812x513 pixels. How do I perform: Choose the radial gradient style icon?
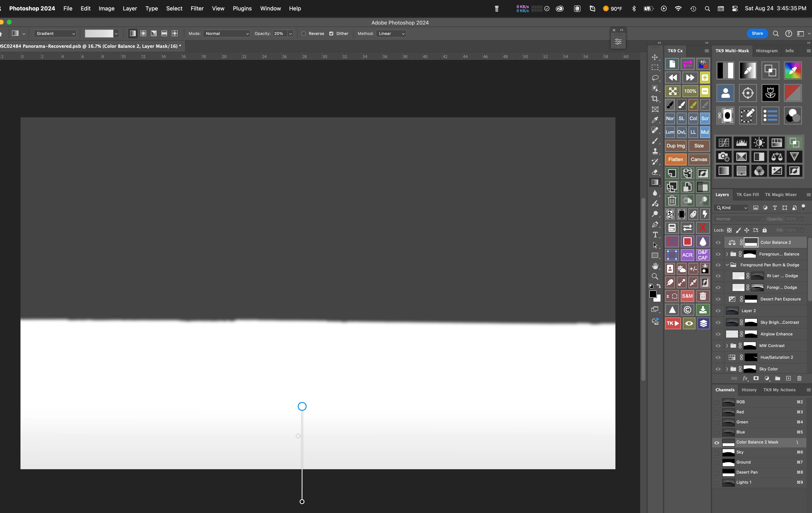(143, 33)
